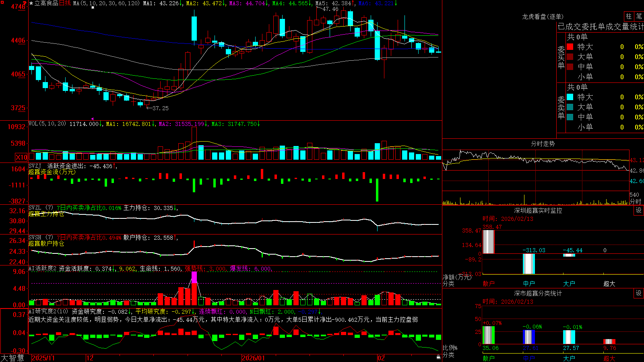Click the 散户 358.47 bar in 实时监控
Viewport: 644px width, 362px height.
488,241
